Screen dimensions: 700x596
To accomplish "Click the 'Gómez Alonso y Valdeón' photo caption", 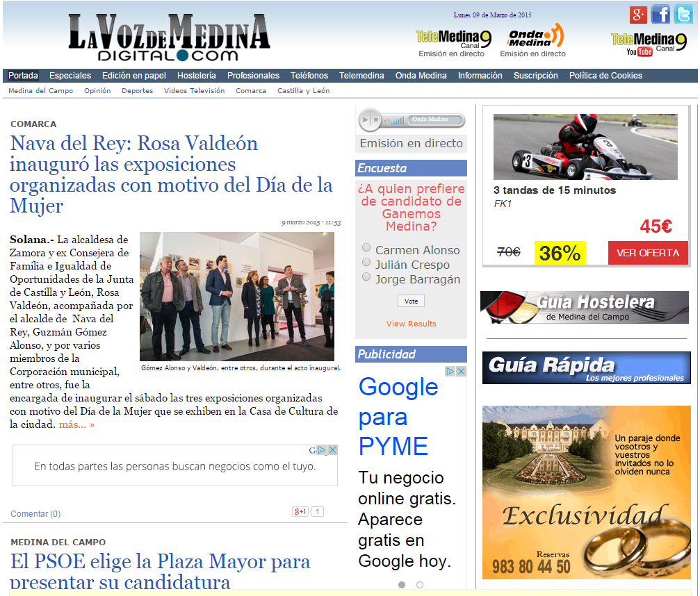I will click(x=241, y=368).
